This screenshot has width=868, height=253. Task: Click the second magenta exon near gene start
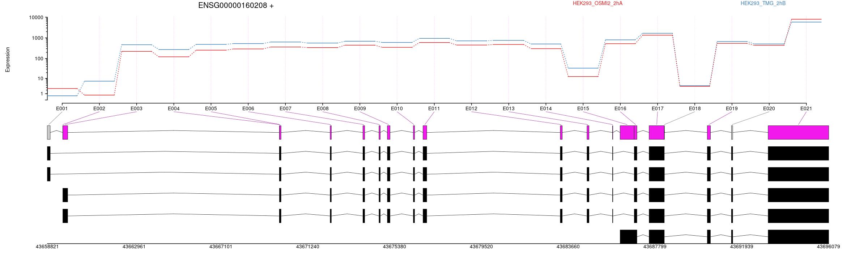(65, 132)
